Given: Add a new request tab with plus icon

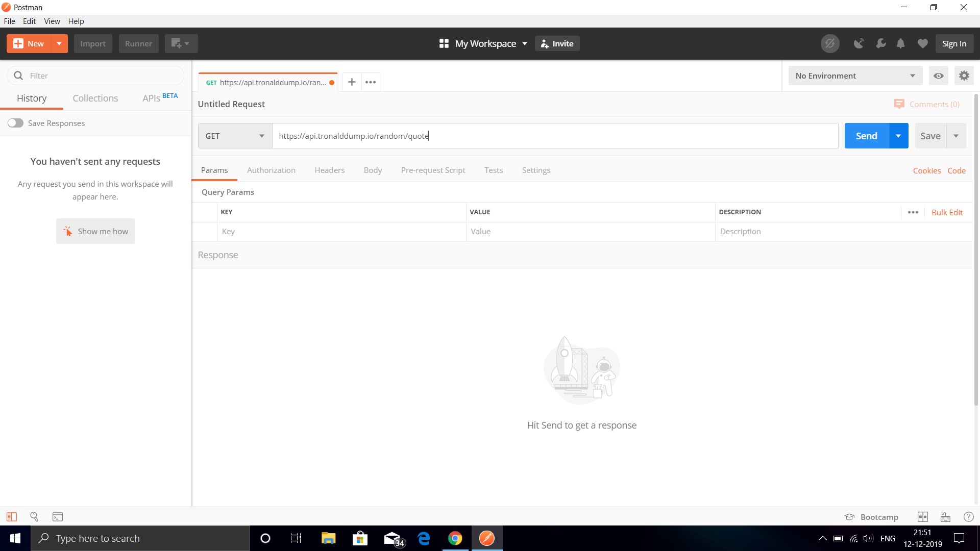Looking at the screenshot, I should [352, 82].
